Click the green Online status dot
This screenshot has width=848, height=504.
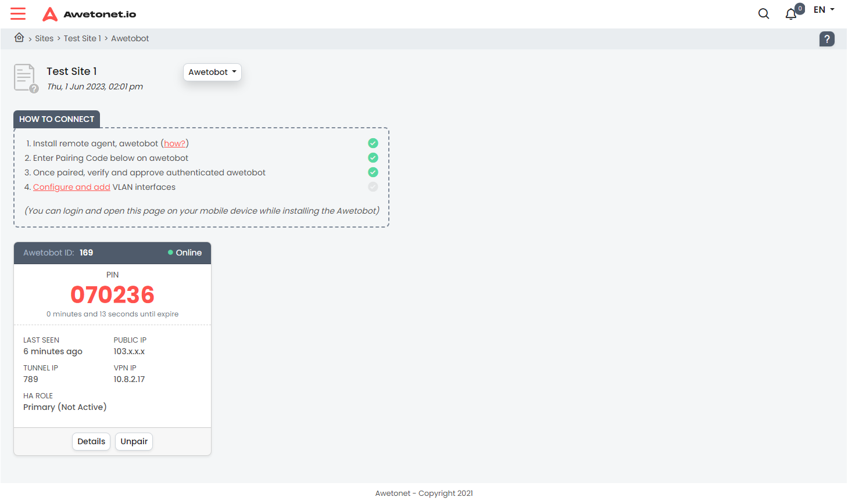tap(170, 253)
